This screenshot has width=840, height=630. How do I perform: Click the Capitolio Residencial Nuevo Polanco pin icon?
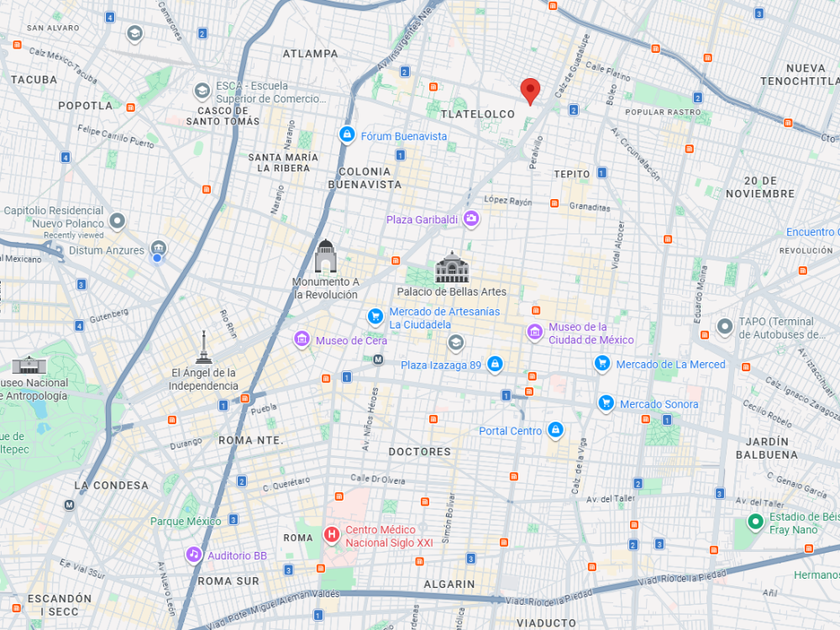[117, 221]
